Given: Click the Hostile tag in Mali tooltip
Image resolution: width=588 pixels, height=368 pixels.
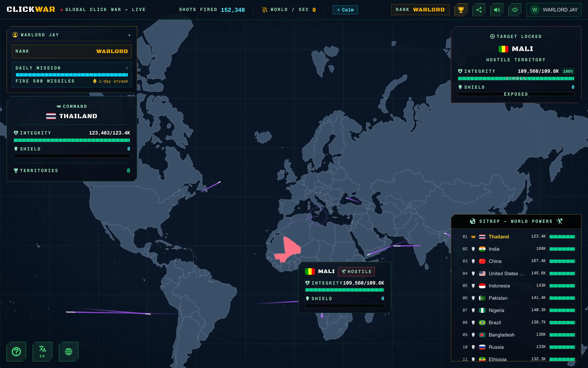Looking at the screenshot, I should point(356,271).
